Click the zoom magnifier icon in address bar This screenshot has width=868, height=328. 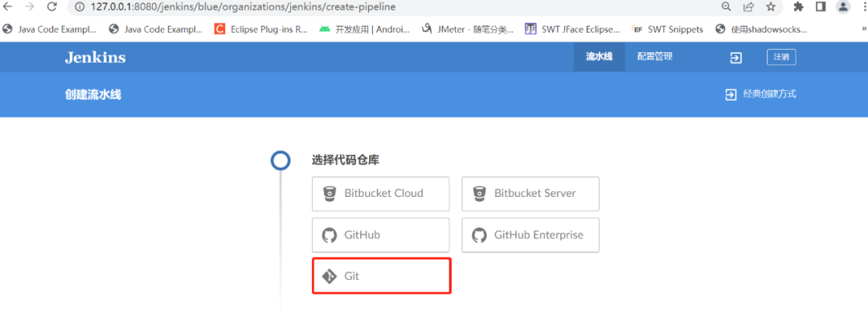[x=726, y=6]
